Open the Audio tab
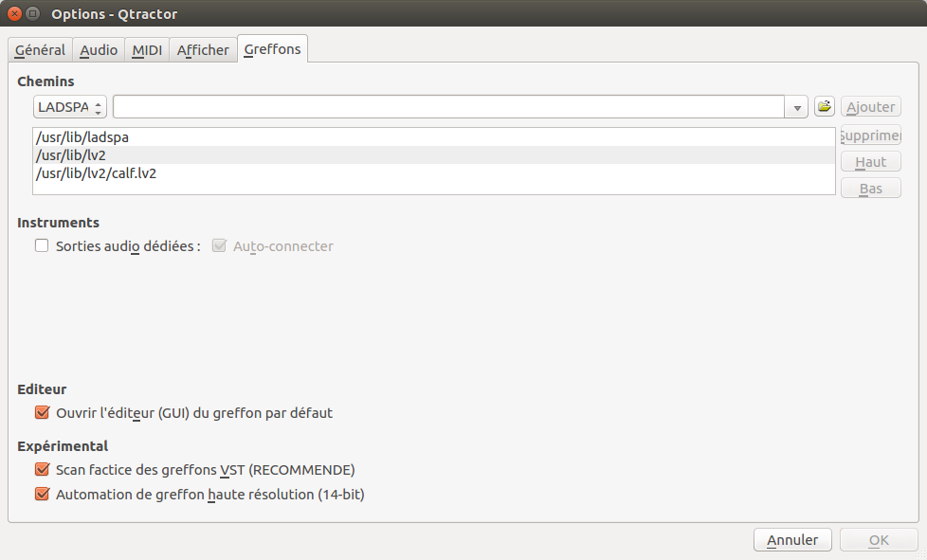The image size is (927, 560). coord(99,50)
